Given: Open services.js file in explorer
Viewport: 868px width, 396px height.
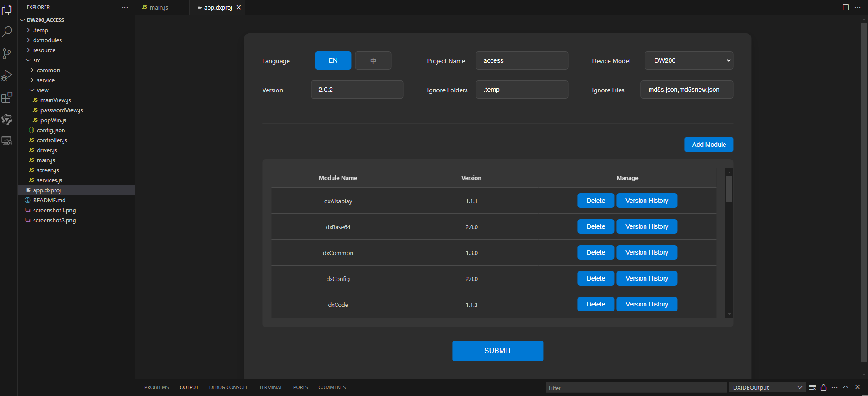Looking at the screenshot, I should coord(76,180).
